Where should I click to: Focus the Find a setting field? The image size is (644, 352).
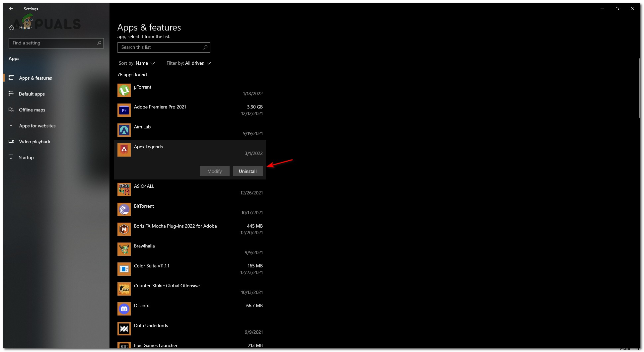click(x=56, y=43)
